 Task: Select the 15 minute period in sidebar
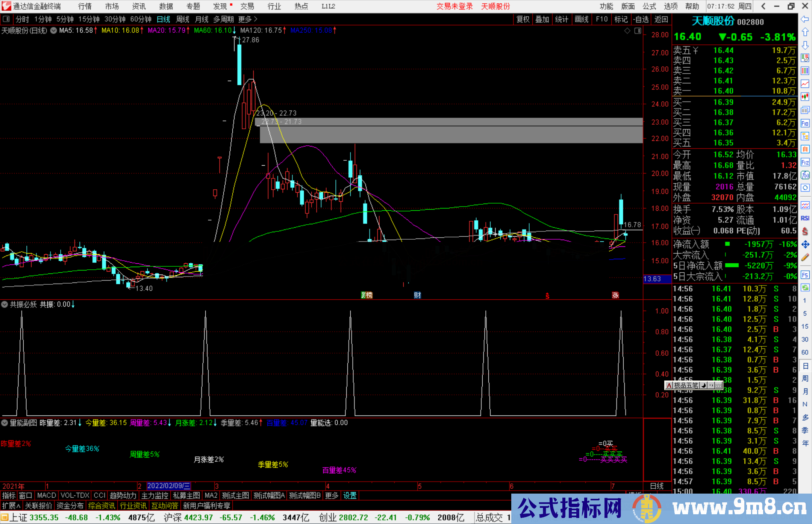pyautogui.click(x=805, y=326)
